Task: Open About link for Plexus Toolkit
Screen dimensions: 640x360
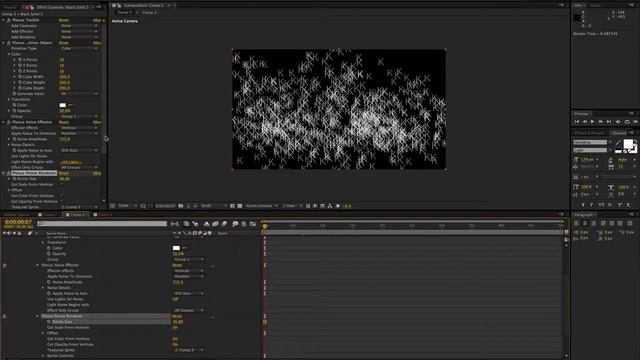Action: (x=97, y=20)
